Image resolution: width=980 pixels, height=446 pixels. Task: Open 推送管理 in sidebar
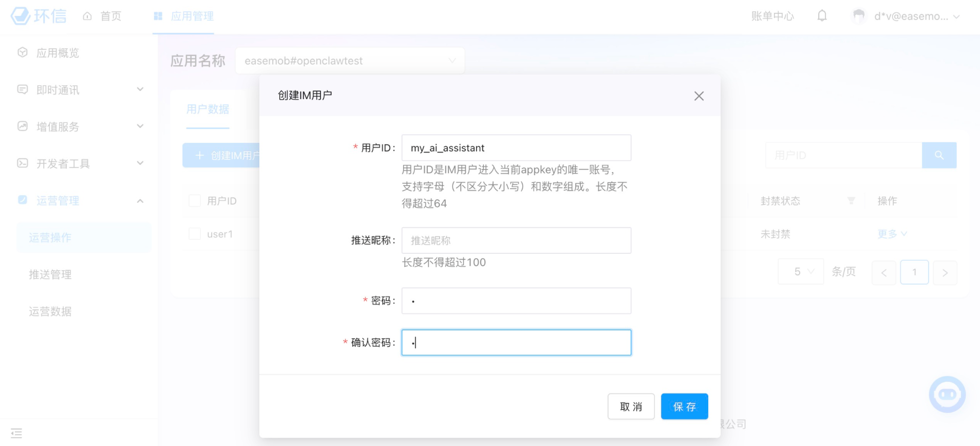pos(50,274)
